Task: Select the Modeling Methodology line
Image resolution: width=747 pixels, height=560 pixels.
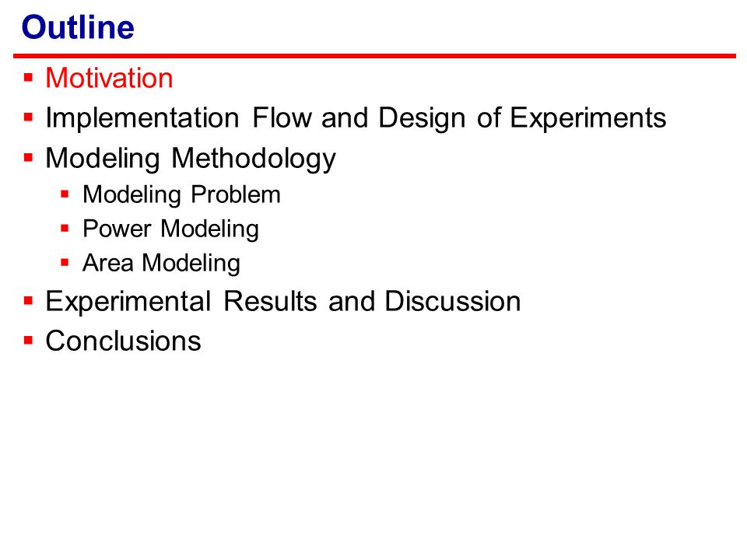Action: click(x=191, y=159)
